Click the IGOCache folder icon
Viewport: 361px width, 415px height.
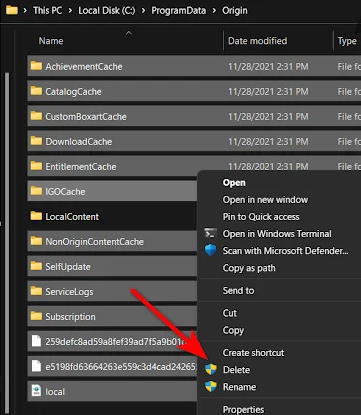[36, 191]
